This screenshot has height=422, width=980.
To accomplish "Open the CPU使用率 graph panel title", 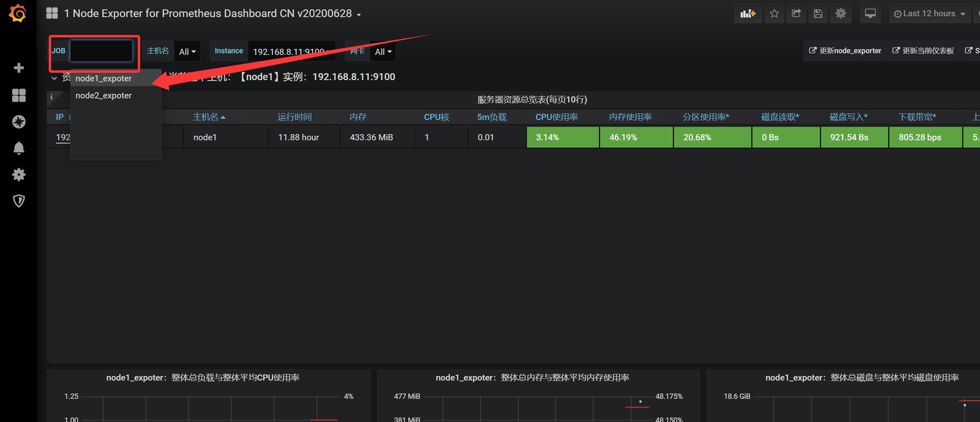I will pos(203,378).
